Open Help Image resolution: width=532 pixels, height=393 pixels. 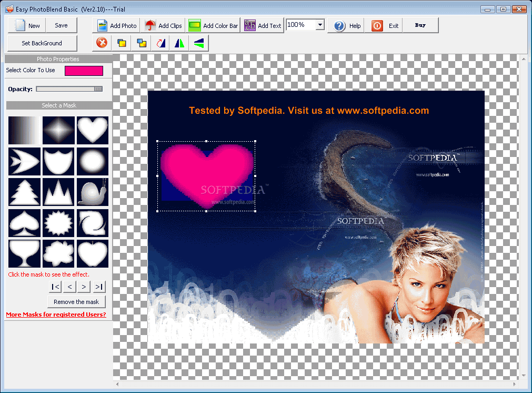pos(346,25)
